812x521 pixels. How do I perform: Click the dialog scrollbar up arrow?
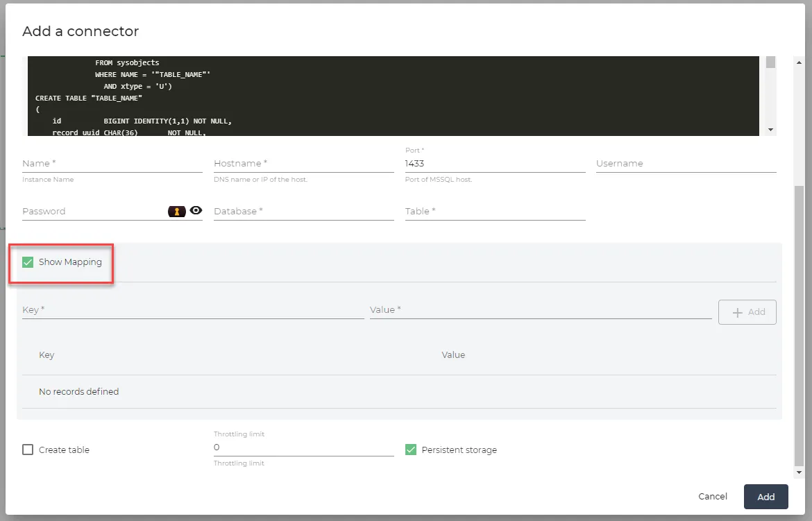799,62
